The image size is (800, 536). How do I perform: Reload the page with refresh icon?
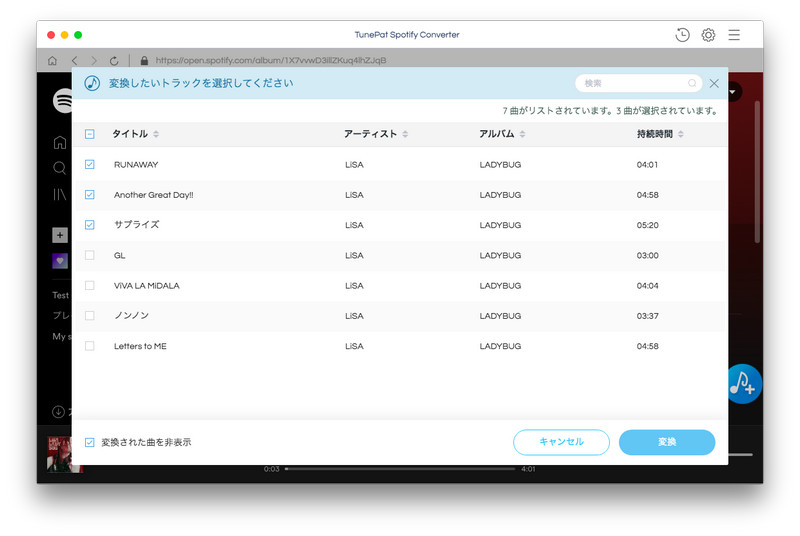[x=114, y=60]
